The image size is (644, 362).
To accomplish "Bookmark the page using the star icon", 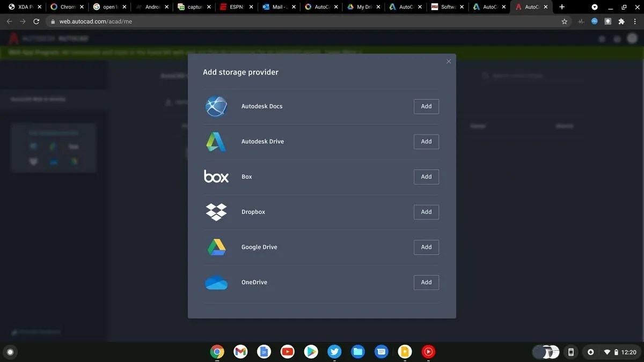I will point(565,21).
